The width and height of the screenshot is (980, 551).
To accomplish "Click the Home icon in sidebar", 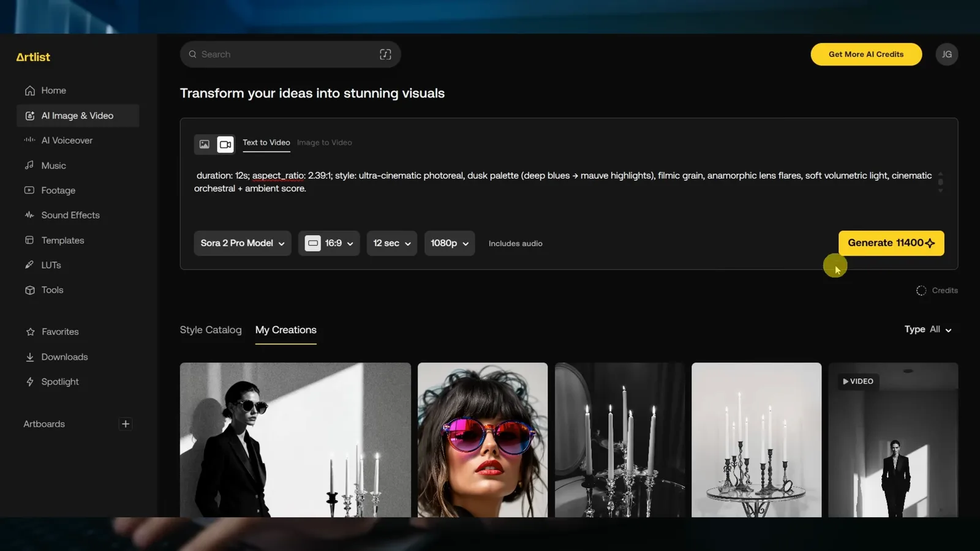I will coord(29,91).
